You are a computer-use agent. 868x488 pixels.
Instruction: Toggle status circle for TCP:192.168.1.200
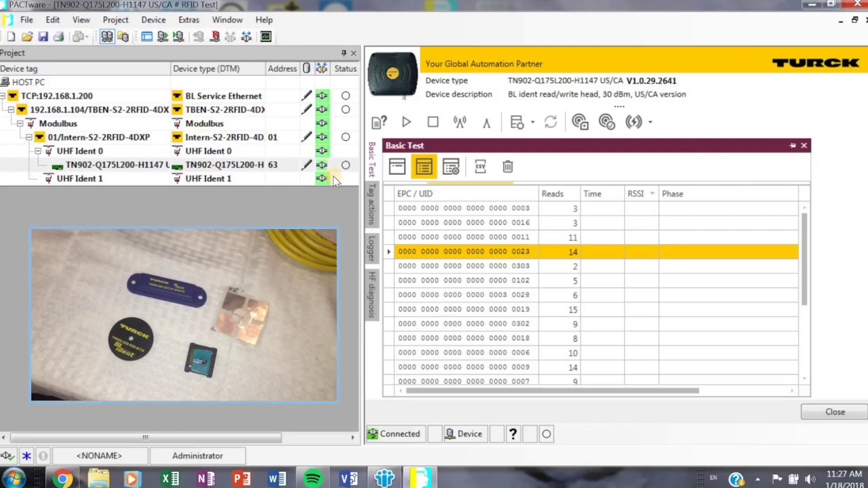[x=345, y=96]
